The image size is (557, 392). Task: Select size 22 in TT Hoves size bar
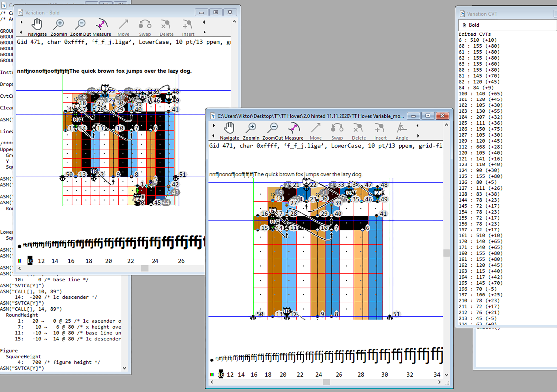click(300, 374)
